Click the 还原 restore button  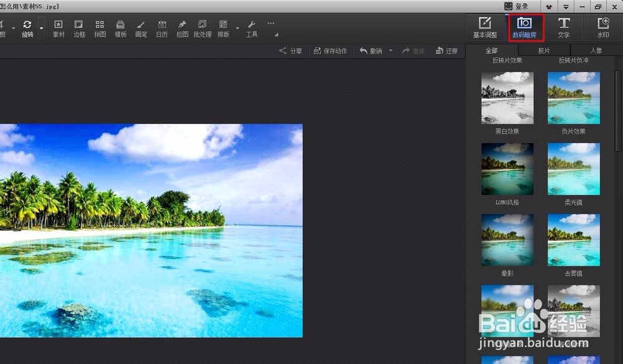pos(447,51)
